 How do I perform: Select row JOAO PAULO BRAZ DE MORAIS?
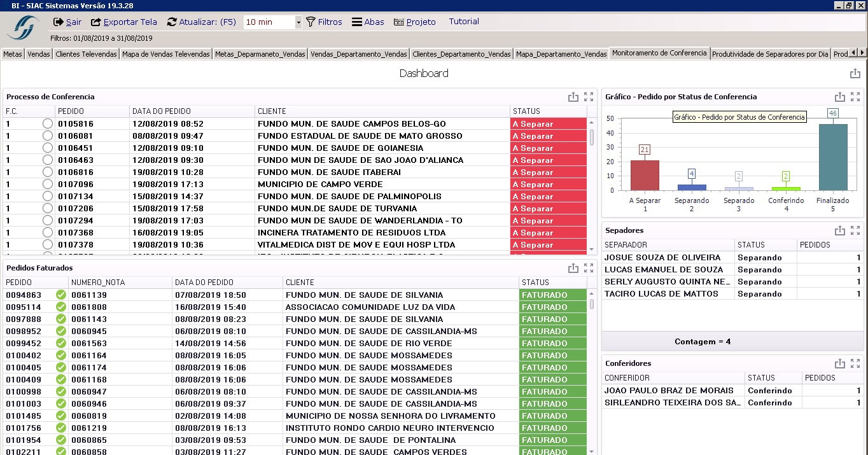(732, 391)
